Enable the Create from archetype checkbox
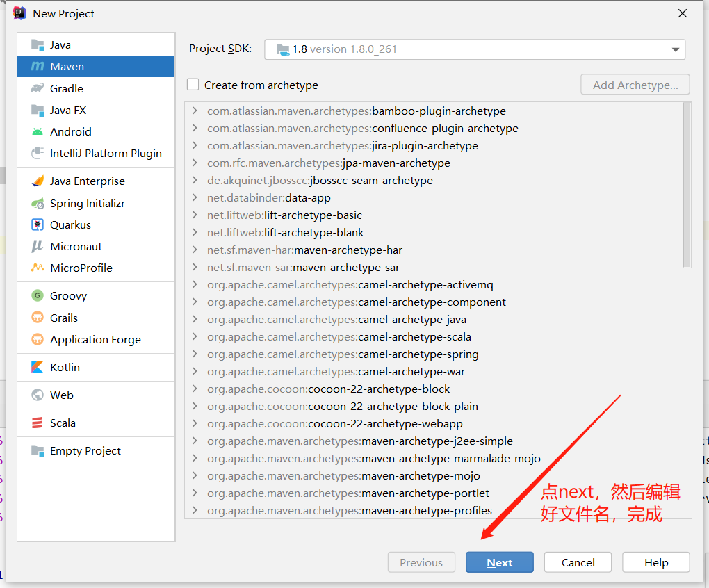The width and height of the screenshot is (709, 588). point(193,85)
